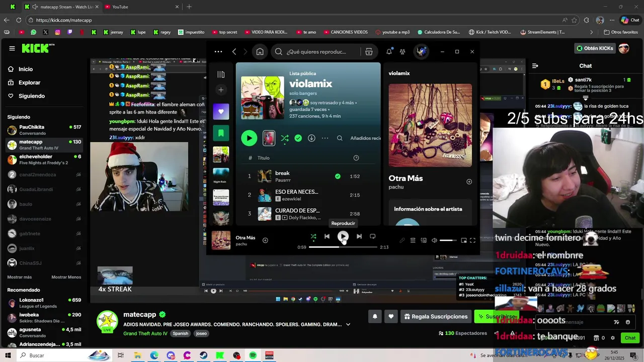Viewport: 644px width, 362px height.
Task: Toggle shuffle in bottom player bar
Action: 313,236
